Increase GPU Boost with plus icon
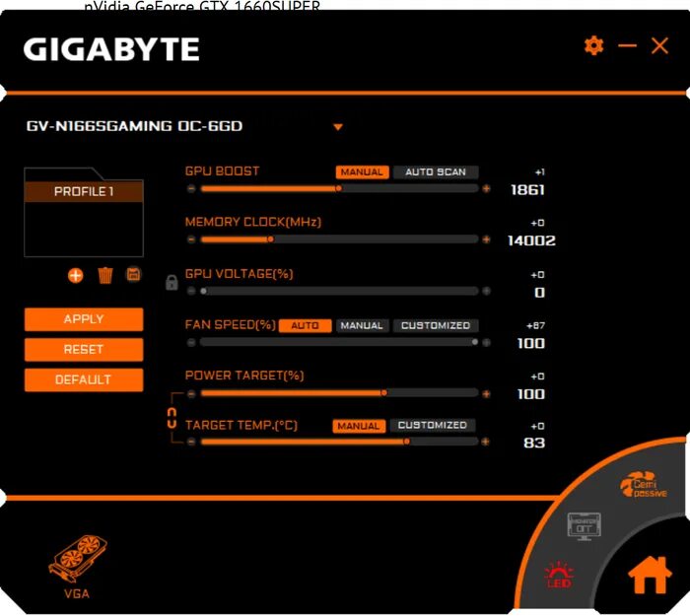Viewport: 690px width, 616px height. pos(486,189)
